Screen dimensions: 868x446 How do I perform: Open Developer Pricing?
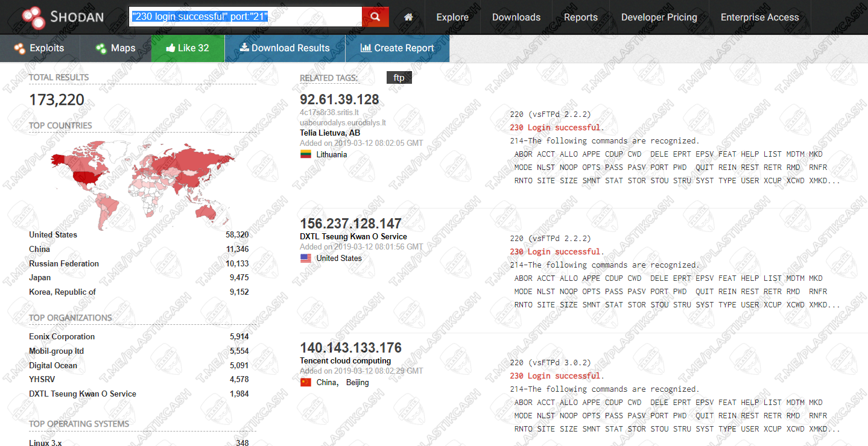coord(659,17)
